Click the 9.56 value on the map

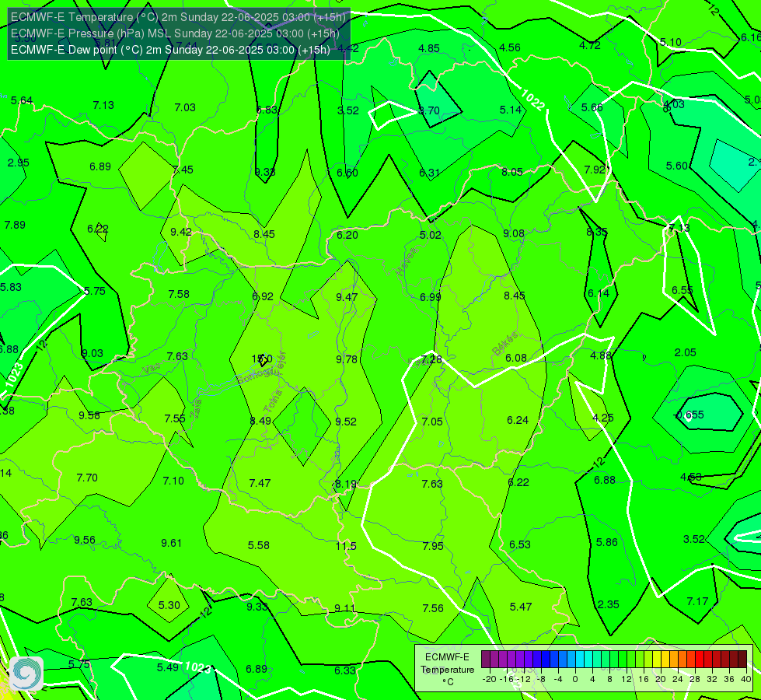click(85, 541)
